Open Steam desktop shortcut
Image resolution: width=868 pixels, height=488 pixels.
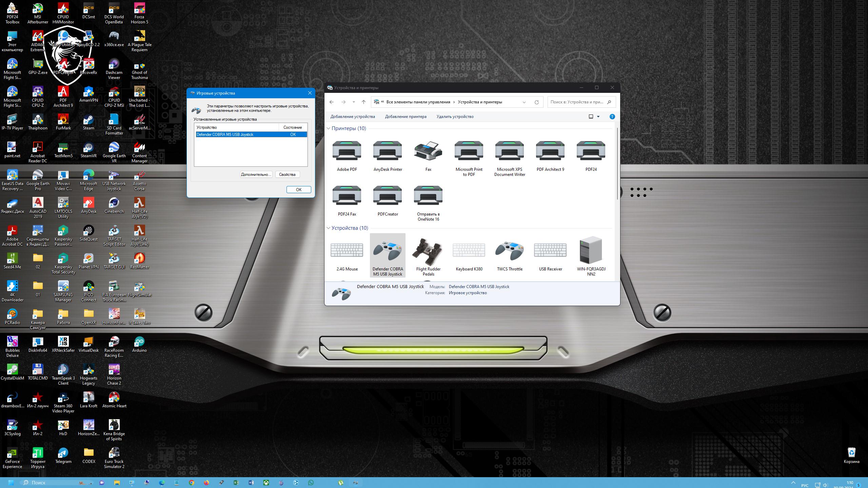pos(88,123)
